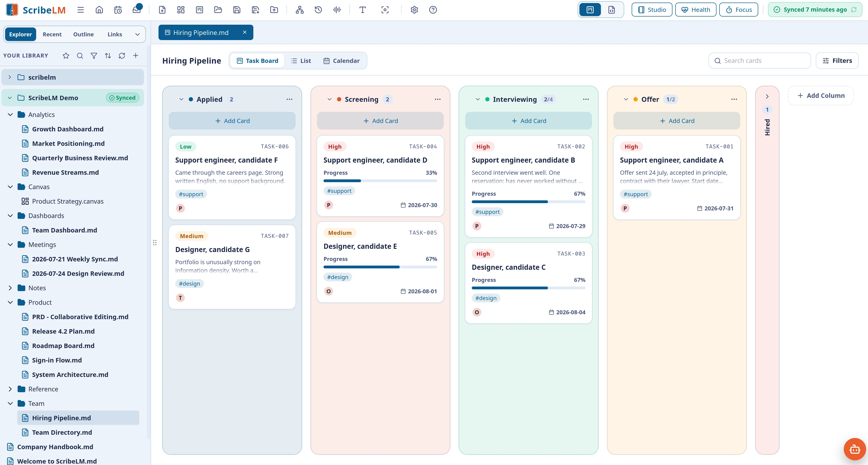Click the favorites star icon in library
The image size is (868, 465).
click(66, 55)
